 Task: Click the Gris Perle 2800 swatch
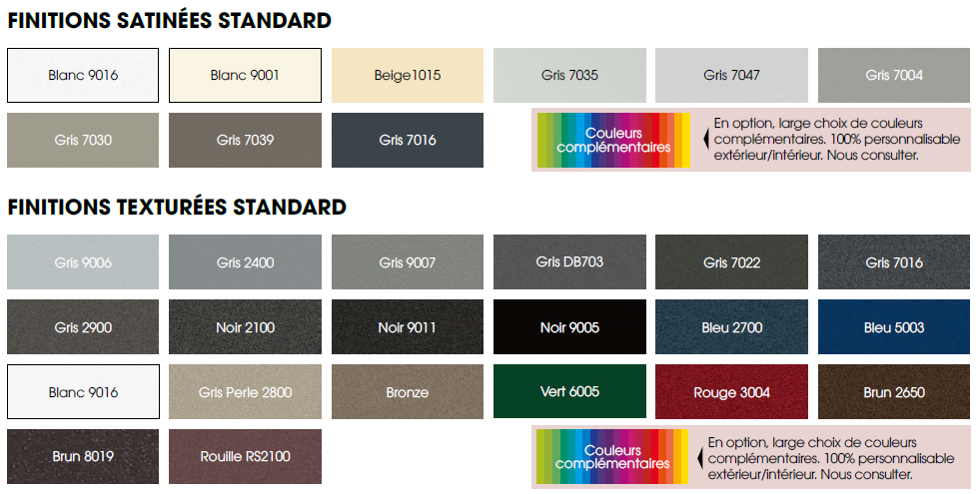[x=245, y=392]
